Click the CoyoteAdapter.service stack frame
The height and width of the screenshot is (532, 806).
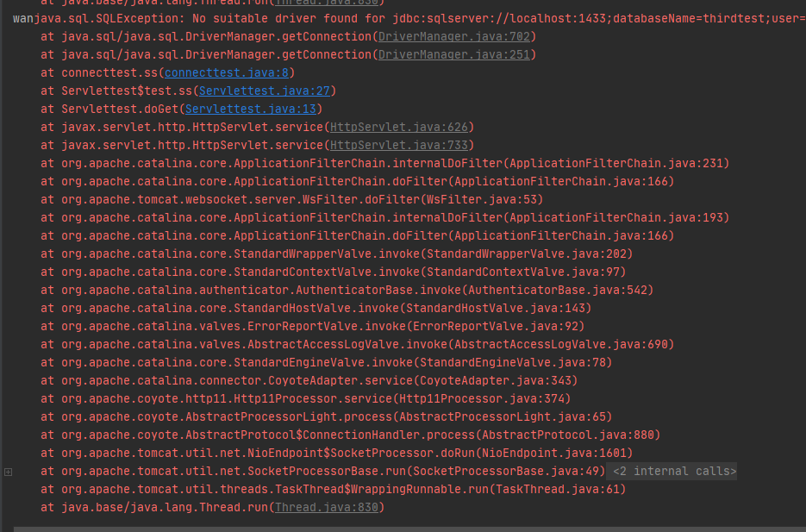[309, 381]
